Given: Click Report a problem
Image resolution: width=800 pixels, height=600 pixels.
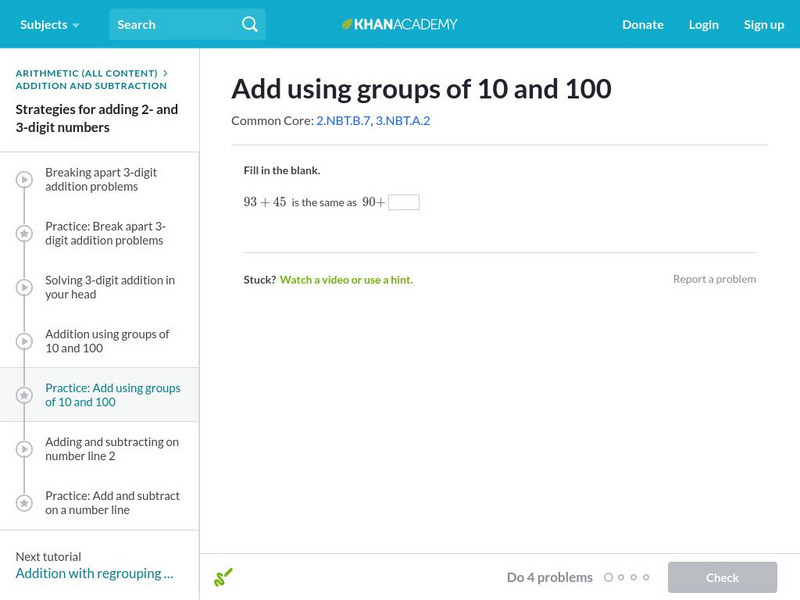Looking at the screenshot, I should (x=714, y=279).
